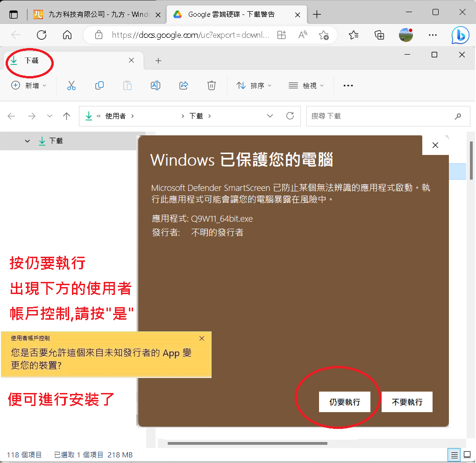Screen dimensions: 476x463
Task: Open the browser collections icon
Action: pyautogui.click(x=379, y=35)
